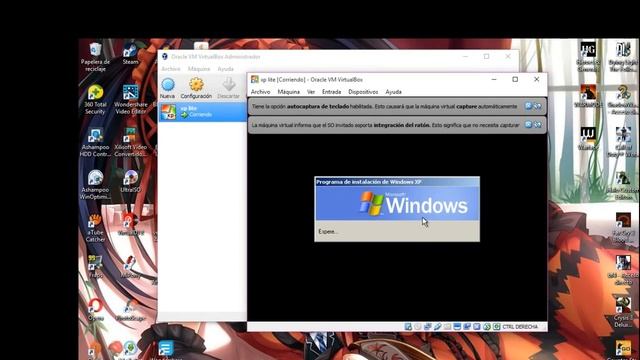640x360 pixels.
Task: Click Steam desktop shortcut
Action: pos(130,54)
